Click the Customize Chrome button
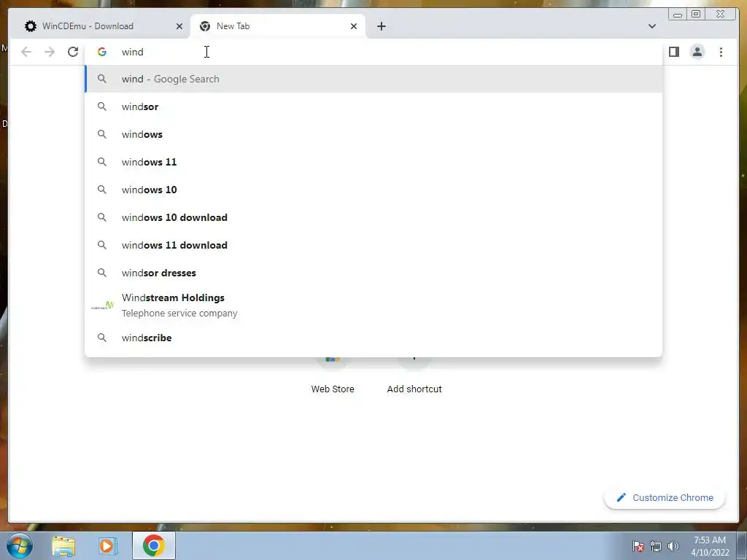747x560 pixels. pos(665,497)
